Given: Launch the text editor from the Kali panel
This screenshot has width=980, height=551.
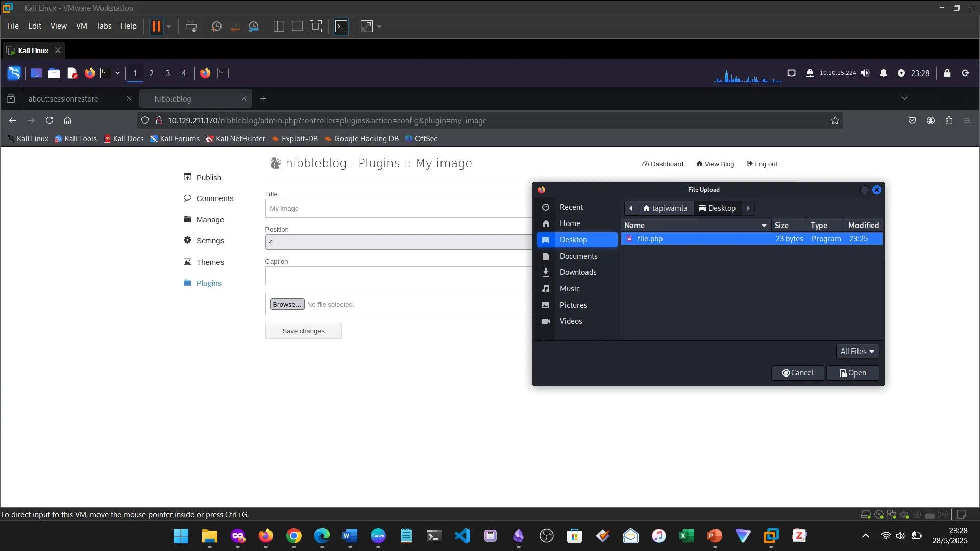Looking at the screenshot, I should (72, 73).
